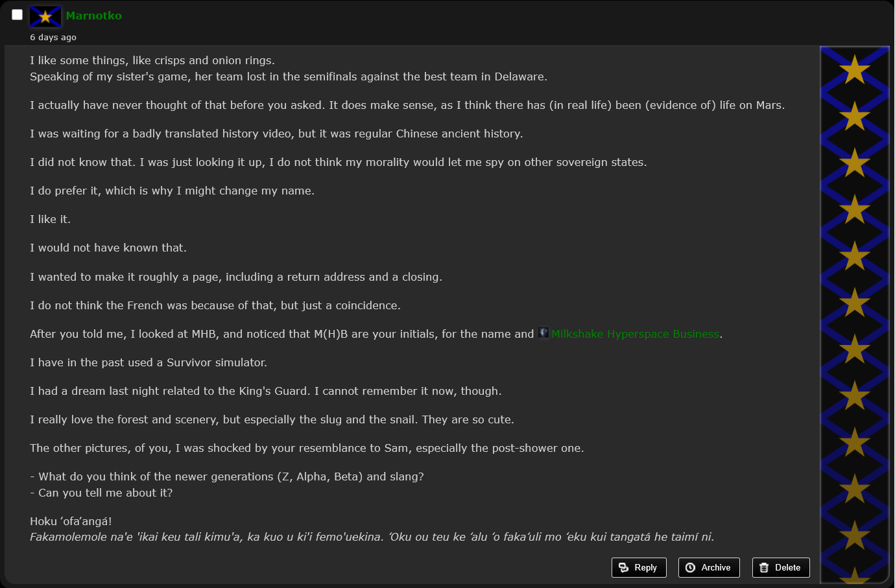Viewport: 895px width, 588px height.
Task: Tick the checkbox next to Marnotko's telegram
Action: click(18, 15)
